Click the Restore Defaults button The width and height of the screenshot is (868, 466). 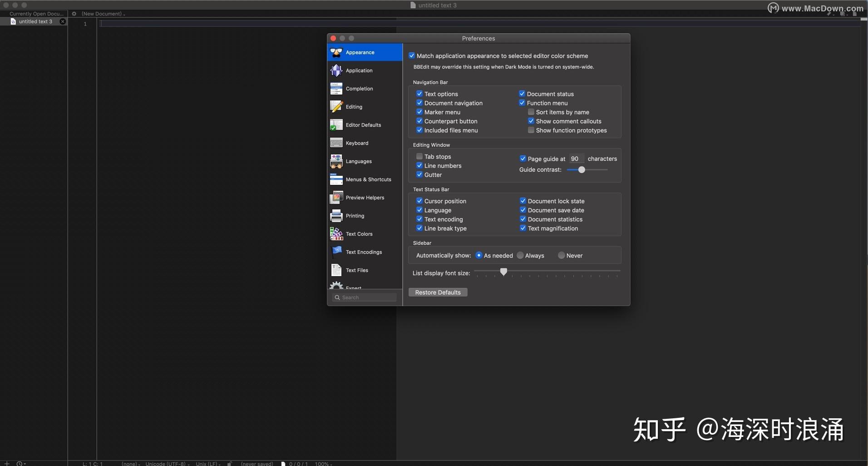point(438,292)
